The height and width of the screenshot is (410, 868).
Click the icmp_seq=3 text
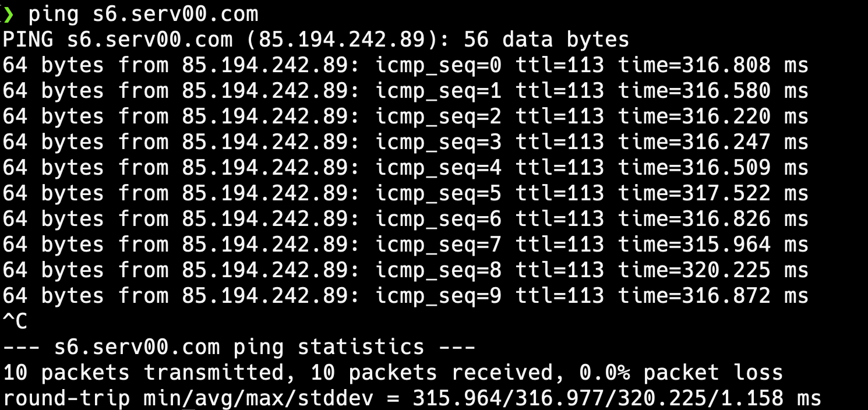point(438,142)
